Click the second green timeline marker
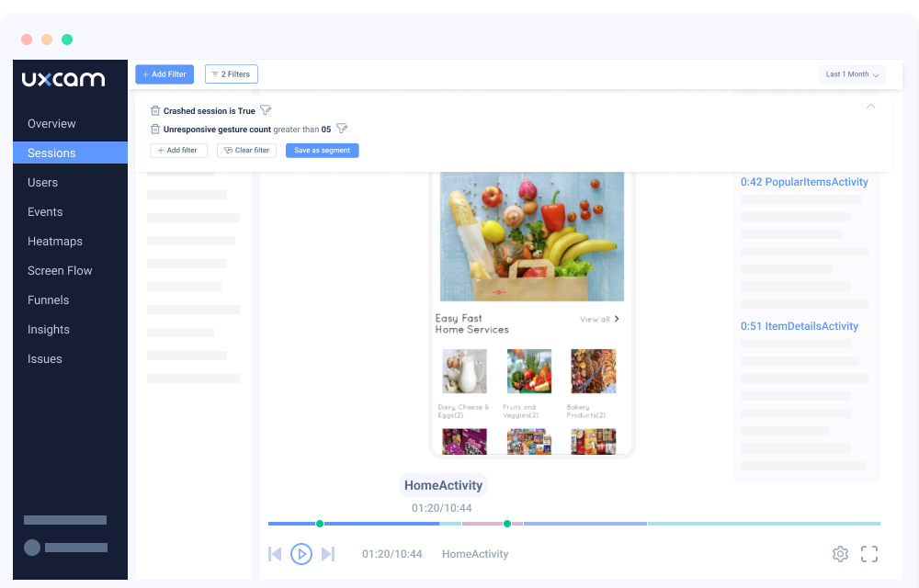 507,524
